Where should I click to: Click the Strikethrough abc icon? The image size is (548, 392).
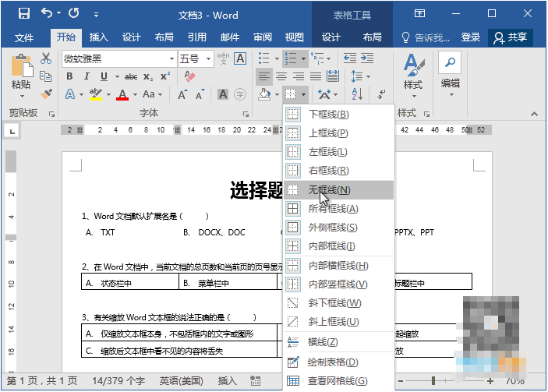(130, 76)
